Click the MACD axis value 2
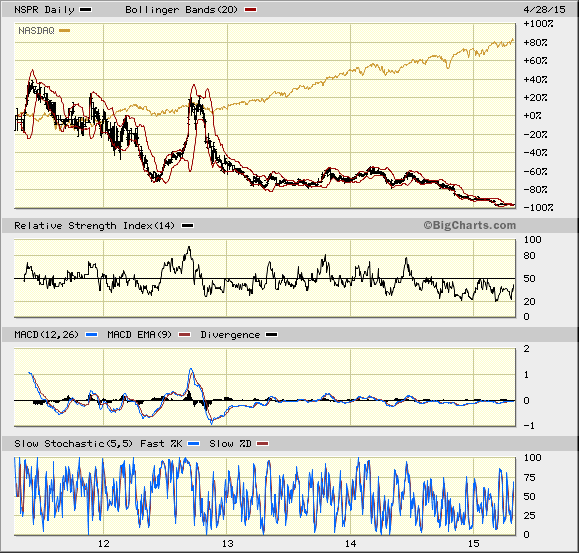Screen dimensions: 579x553 (527, 349)
